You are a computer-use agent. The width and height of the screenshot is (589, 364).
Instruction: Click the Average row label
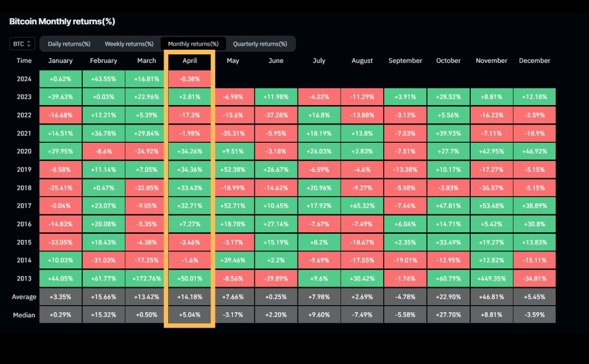[x=24, y=297]
